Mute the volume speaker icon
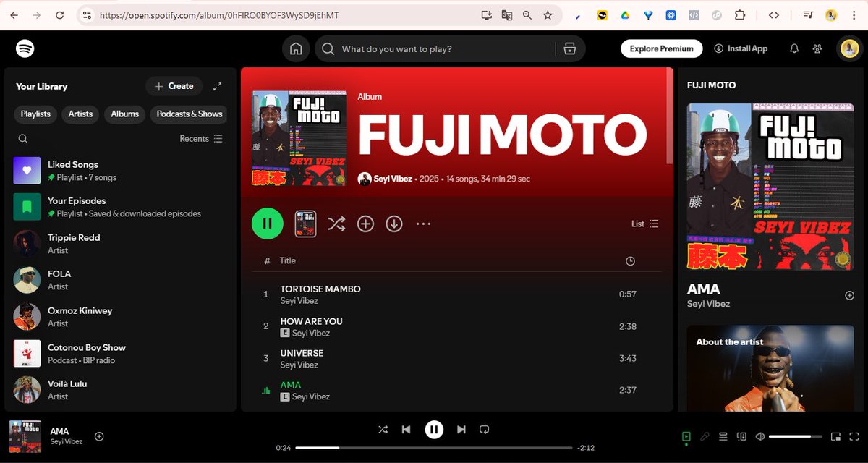 (x=760, y=436)
